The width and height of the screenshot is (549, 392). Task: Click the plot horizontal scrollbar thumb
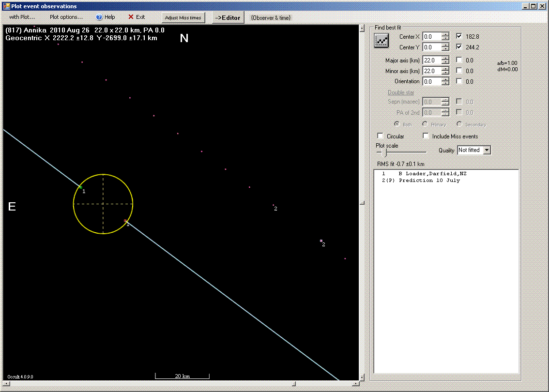click(294, 383)
